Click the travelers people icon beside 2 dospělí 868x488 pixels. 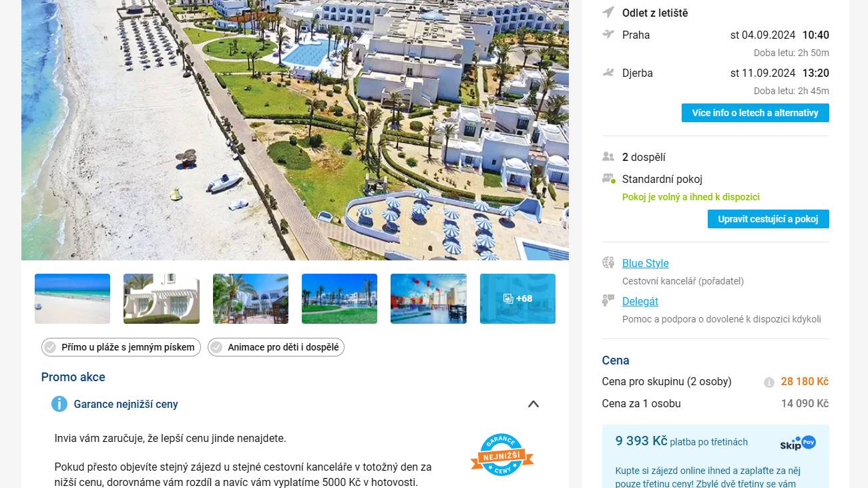(608, 157)
